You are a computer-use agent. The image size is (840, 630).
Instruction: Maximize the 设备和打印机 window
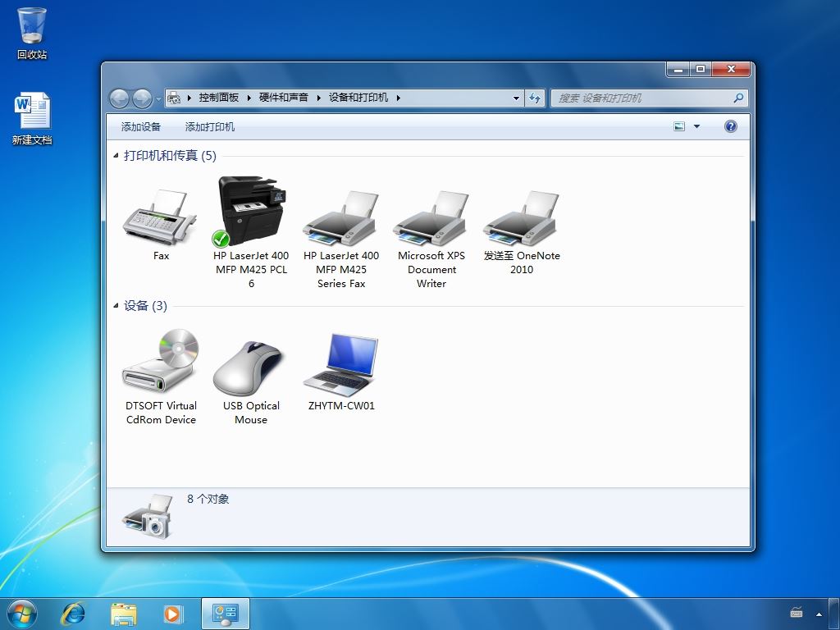pos(701,69)
